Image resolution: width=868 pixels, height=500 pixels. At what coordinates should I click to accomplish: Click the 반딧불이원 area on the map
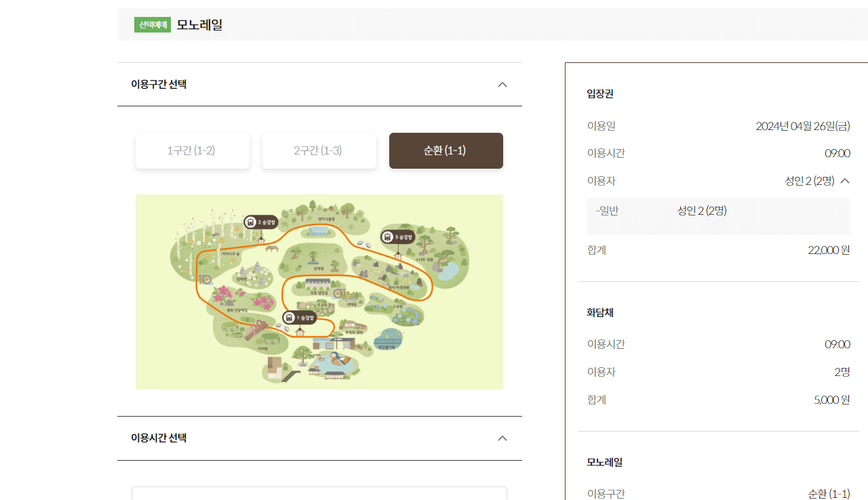(388, 339)
